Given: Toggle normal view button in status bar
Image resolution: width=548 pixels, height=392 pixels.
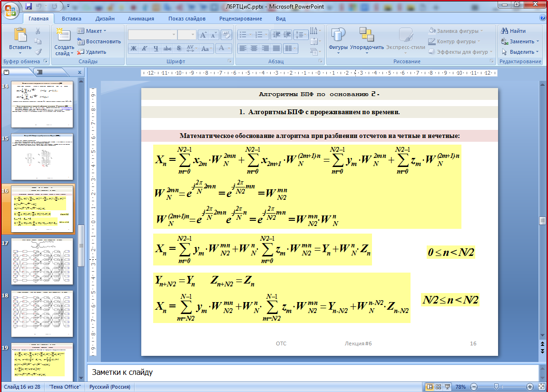Looking at the screenshot, I should coord(430,387).
